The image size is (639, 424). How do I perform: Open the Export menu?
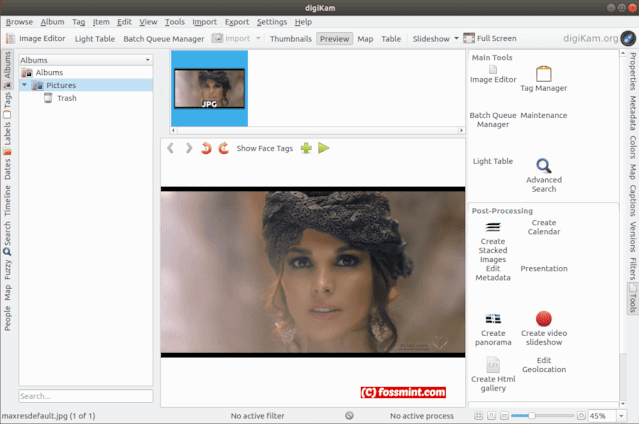[236, 22]
